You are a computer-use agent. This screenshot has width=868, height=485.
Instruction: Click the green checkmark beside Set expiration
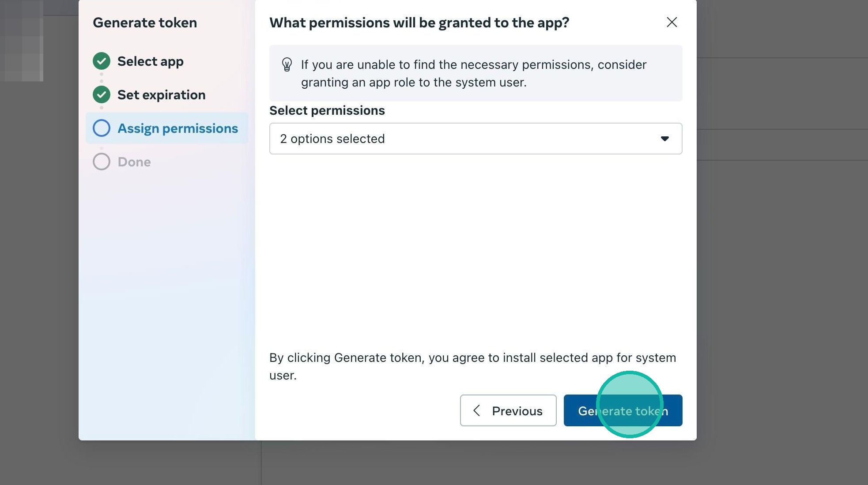point(102,94)
